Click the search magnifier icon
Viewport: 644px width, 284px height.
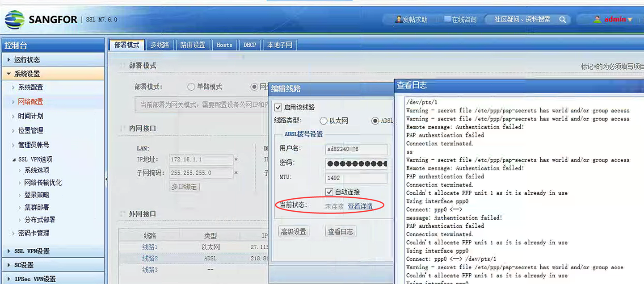point(563,20)
